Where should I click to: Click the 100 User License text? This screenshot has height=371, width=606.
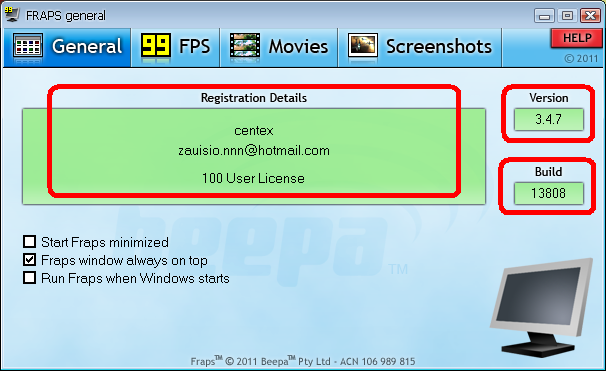pyautogui.click(x=253, y=179)
